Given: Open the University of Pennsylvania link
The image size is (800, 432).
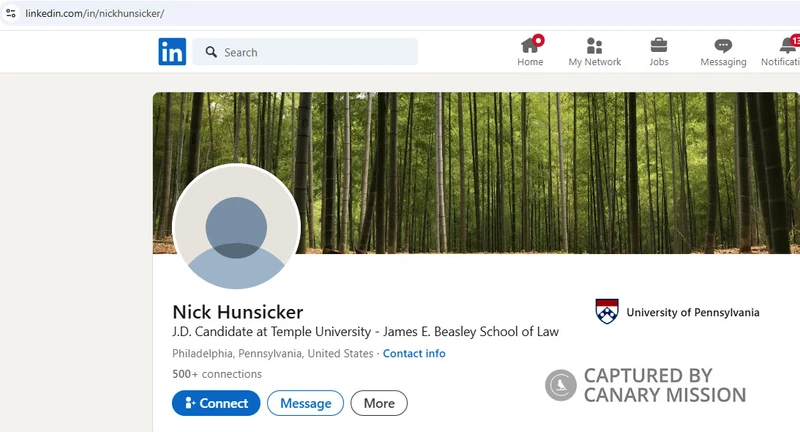Looking at the screenshot, I should click(x=678, y=312).
